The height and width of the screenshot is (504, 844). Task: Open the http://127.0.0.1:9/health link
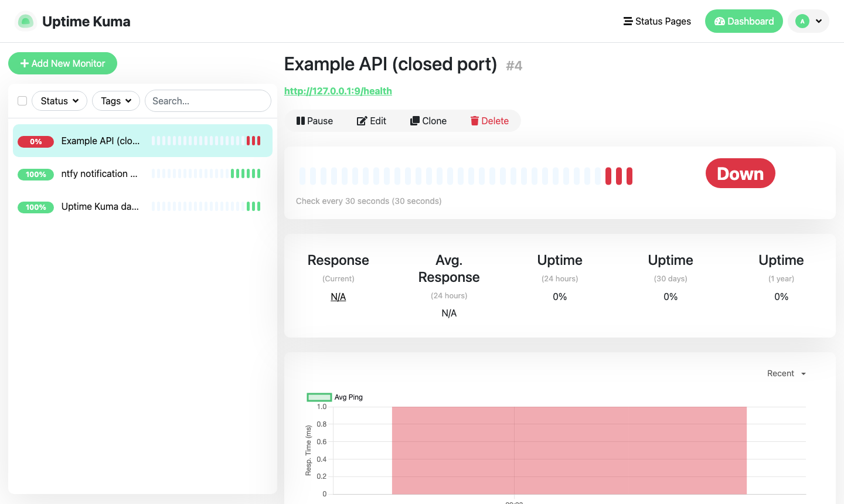pyautogui.click(x=338, y=91)
